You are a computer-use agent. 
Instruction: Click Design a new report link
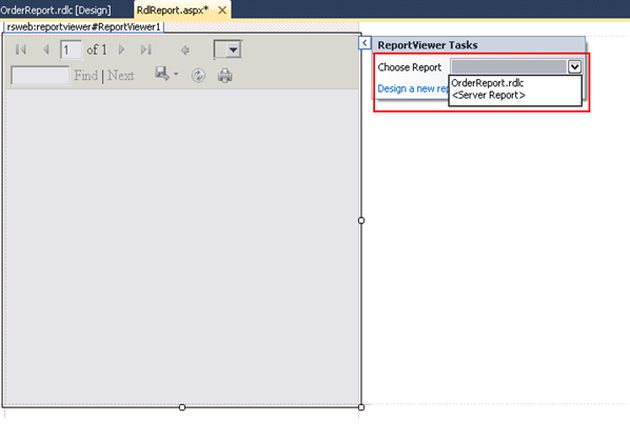[x=413, y=88]
